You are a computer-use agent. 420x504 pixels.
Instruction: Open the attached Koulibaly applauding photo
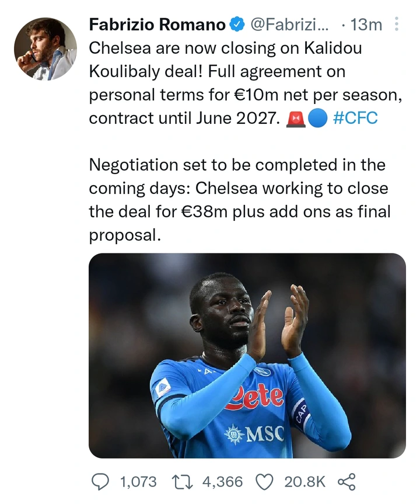247,355
